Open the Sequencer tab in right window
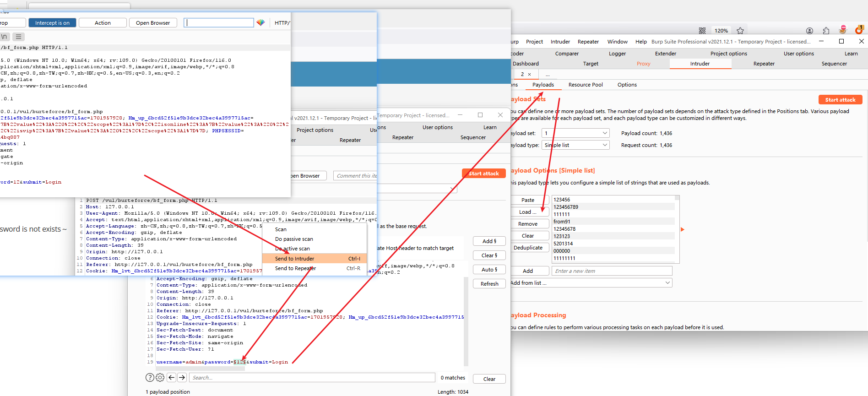Image resolution: width=868 pixels, height=396 pixels. point(834,64)
